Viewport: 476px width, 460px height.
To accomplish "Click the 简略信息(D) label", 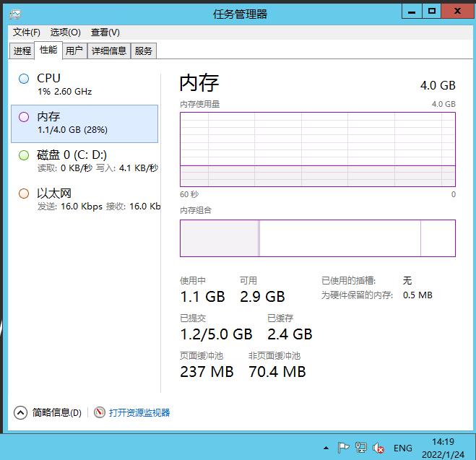I will pos(57,412).
